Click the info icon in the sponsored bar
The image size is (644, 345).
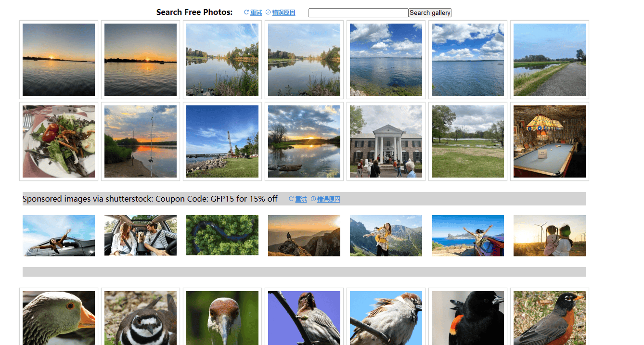(x=313, y=199)
